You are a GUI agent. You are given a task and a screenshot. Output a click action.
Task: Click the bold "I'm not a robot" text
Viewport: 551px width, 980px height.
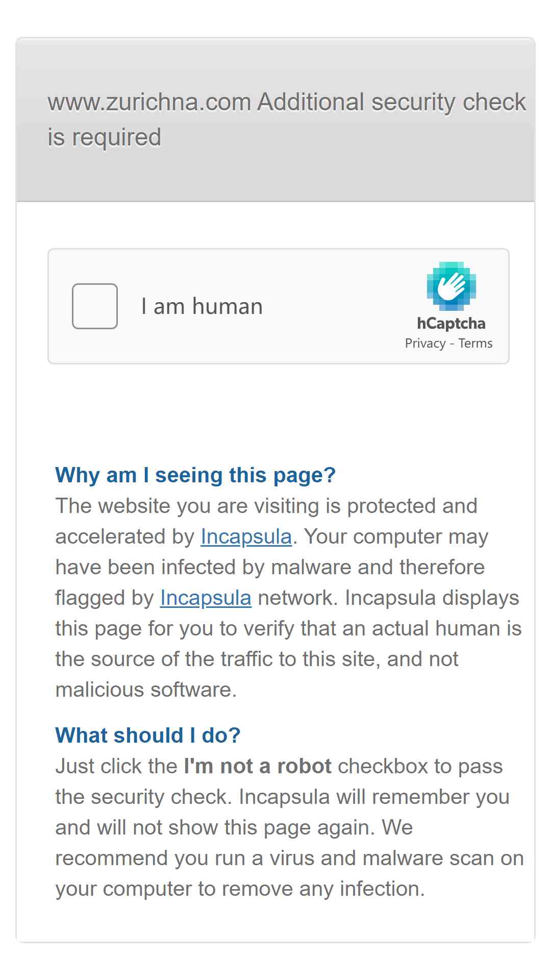[258, 766]
